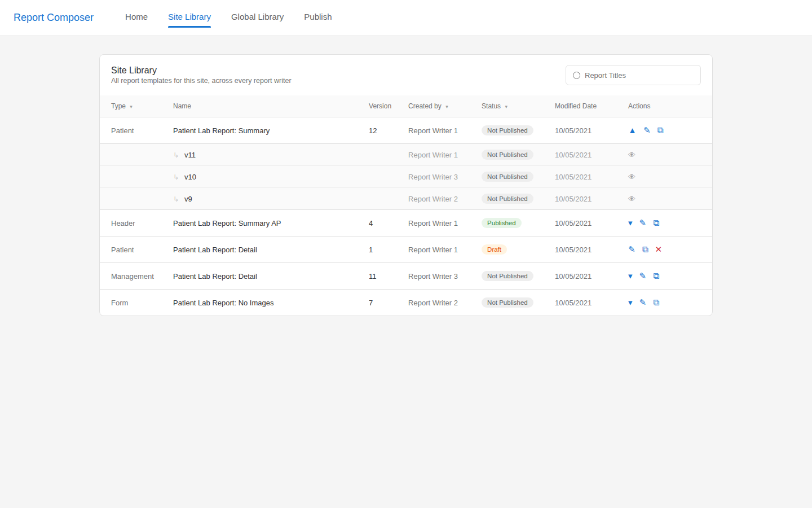The image size is (812, 508).
Task: Edit Patient Lab Report: Summary with pencil icon
Action: point(647,130)
